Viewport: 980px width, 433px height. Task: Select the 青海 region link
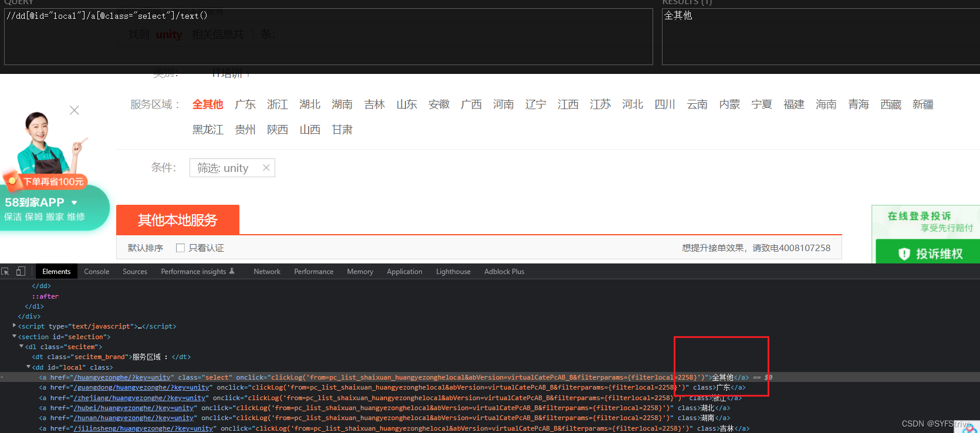tap(859, 104)
